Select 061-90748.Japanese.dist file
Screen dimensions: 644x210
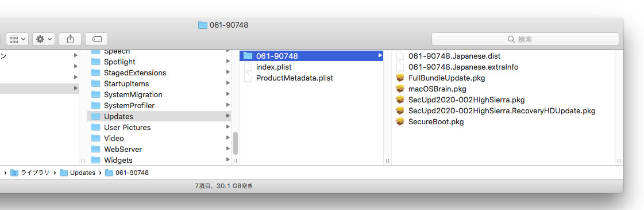[x=454, y=56]
